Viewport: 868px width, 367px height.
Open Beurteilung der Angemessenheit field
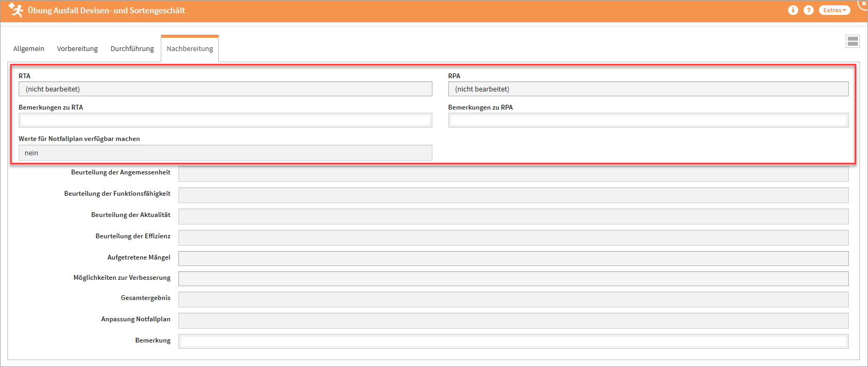pyautogui.click(x=513, y=174)
